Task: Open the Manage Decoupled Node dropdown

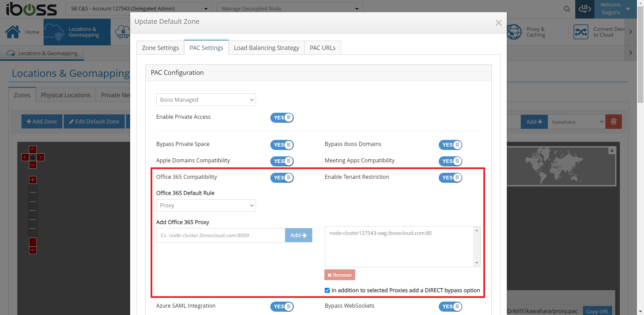Action: click(290, 9)
